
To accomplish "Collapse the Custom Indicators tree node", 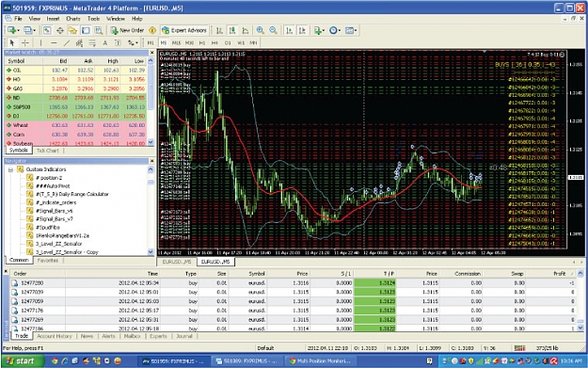I will click(x=10, y=169).
